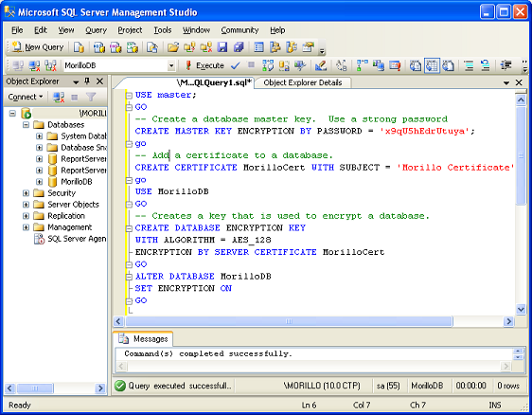Display the Estimated Execution Plan
The height and width of the screenshot is (415, 532).
point(268,65)
